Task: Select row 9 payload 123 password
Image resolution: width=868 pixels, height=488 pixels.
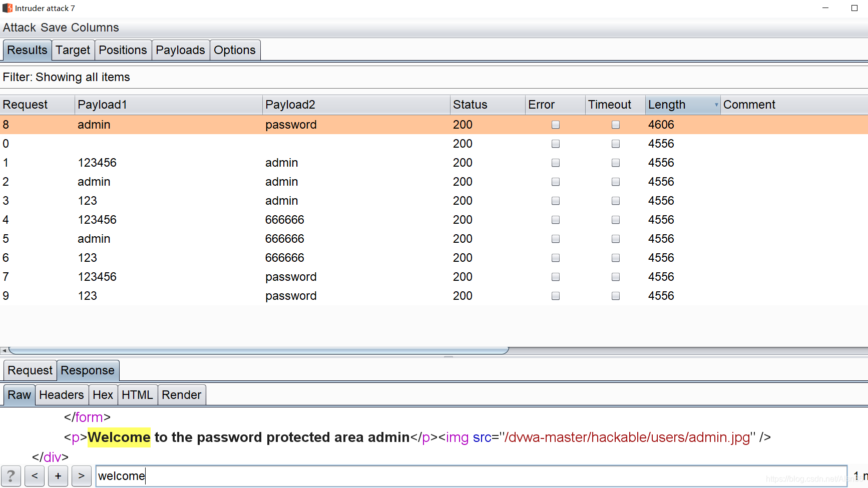Action: pyautogui.click(x=434, y=296)
